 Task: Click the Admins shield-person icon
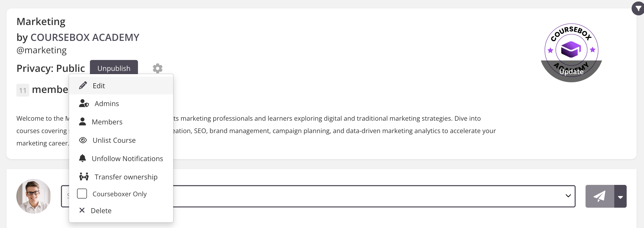click(x=84, y=104)
